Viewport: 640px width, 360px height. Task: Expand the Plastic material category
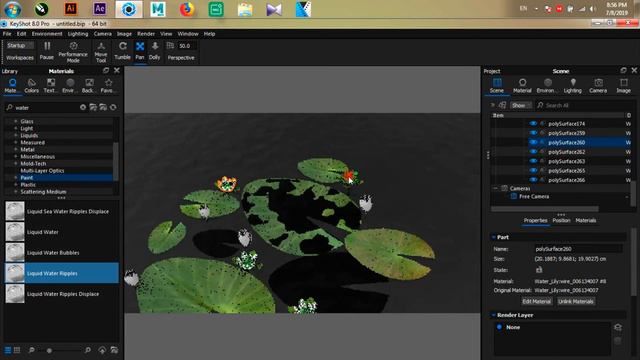point(16,184)
